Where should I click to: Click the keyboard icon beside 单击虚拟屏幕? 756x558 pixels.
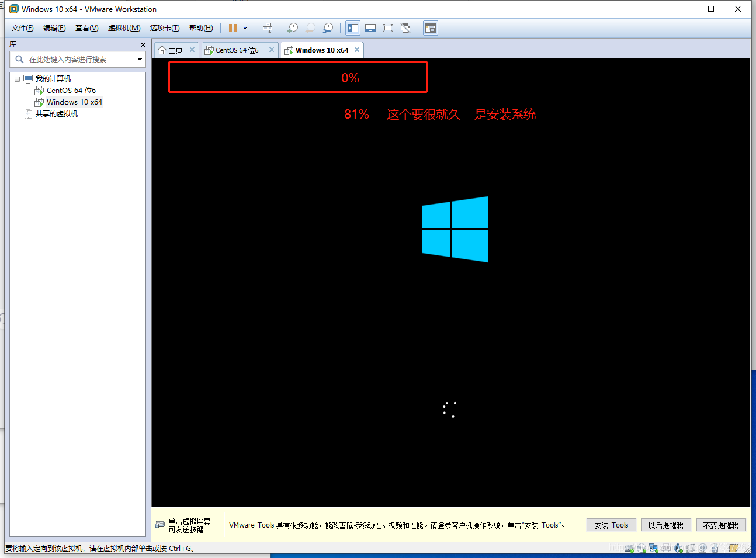(160, 525)
